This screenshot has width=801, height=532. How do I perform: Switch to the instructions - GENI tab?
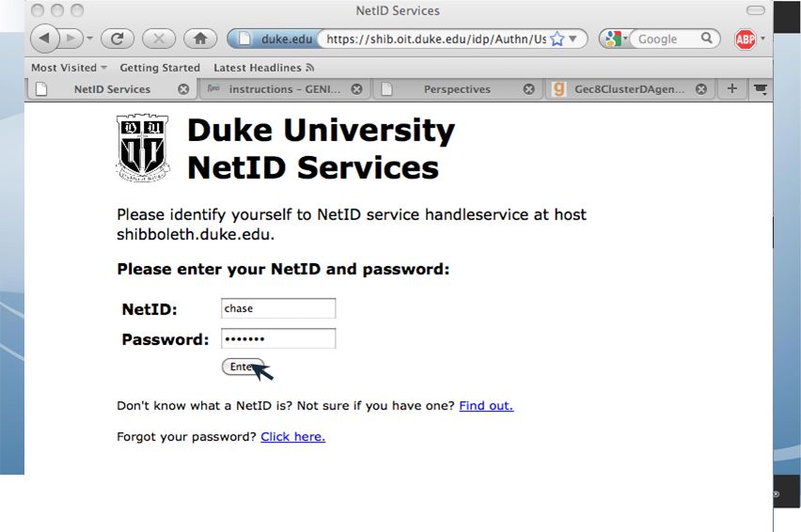pos(284,89)
